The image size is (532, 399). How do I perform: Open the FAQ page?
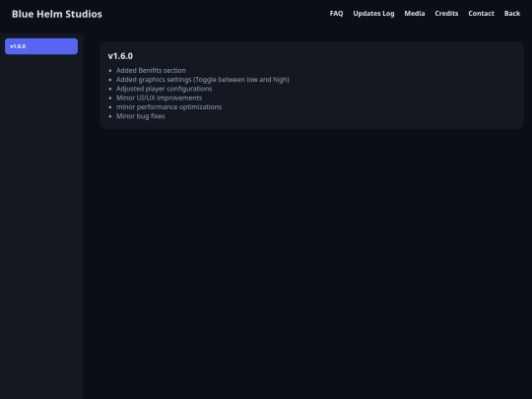(336, 14)
